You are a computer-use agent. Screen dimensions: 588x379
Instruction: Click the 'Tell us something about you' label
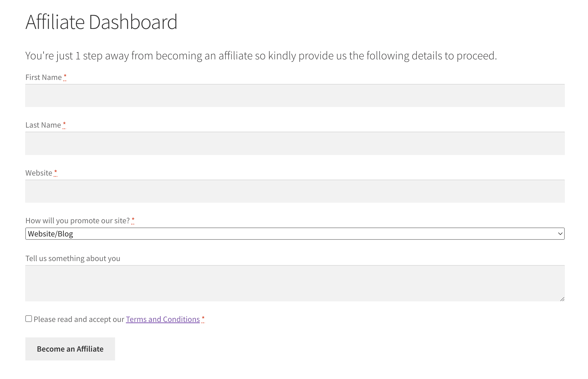(x=73, y=259)
